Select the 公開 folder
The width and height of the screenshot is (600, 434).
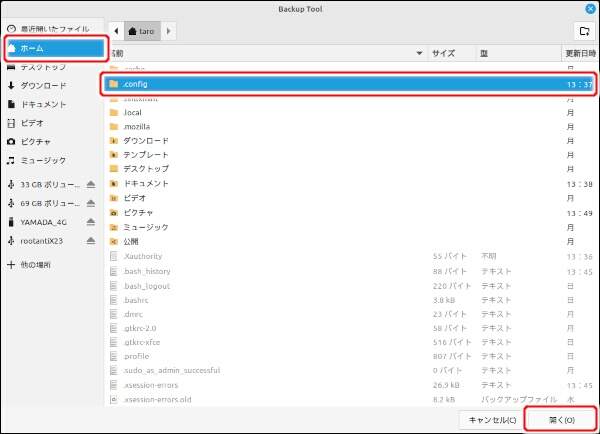349,241
